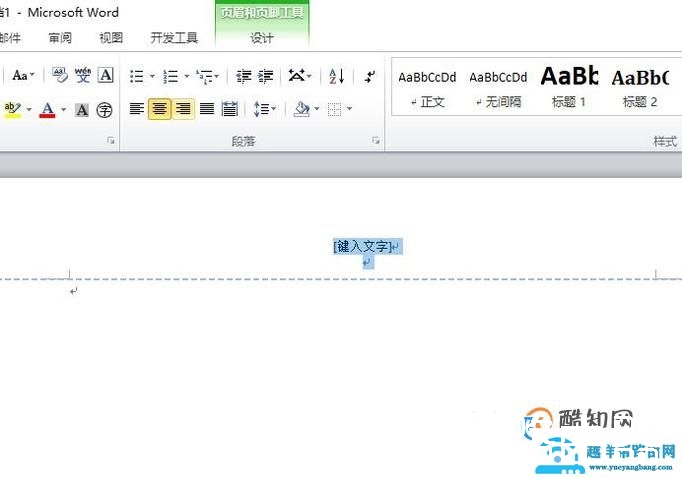Click the Increase Indent icon
The image size is (682, 478).
click(265, 77)
